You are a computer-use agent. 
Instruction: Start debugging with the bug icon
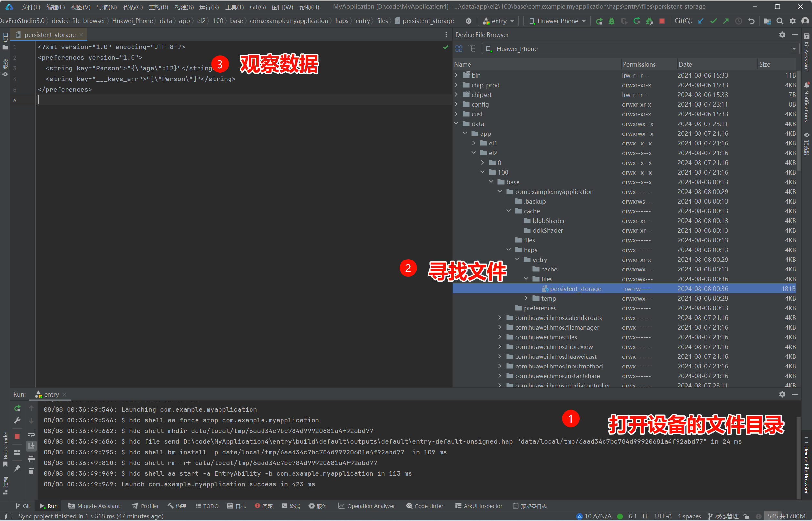(611, 21)
